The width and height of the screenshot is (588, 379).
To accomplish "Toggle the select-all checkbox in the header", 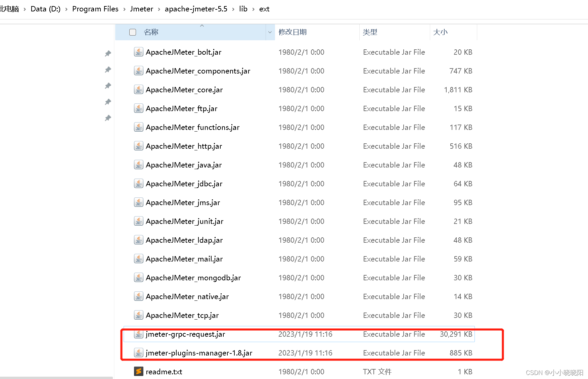I will pyautogui.click(x=132, y=32).
